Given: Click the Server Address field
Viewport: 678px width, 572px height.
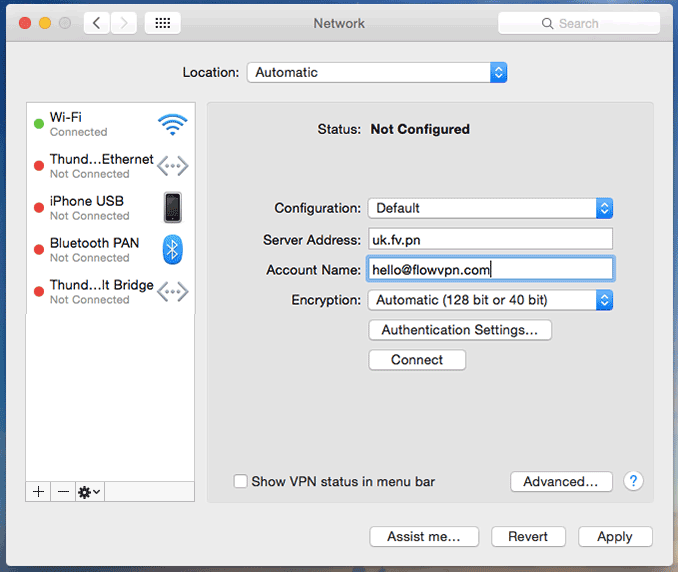Looking at the screenshot, I should [490, 239].
